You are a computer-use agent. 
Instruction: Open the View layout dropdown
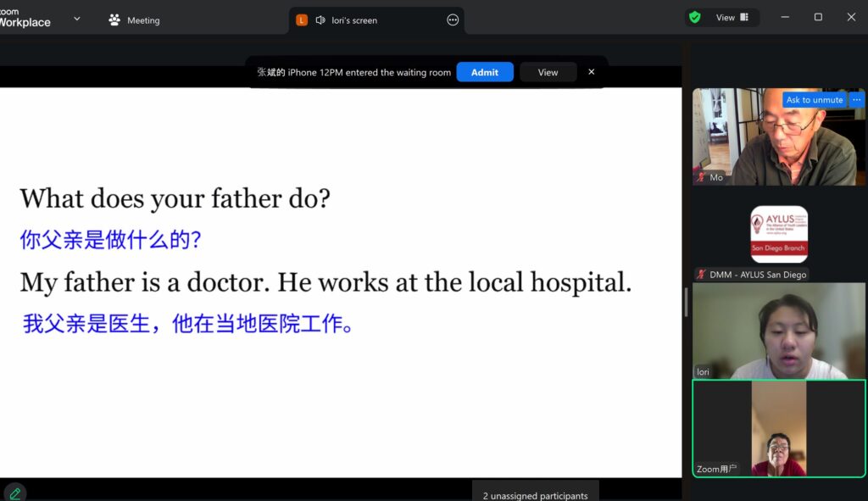coord(732,17)
